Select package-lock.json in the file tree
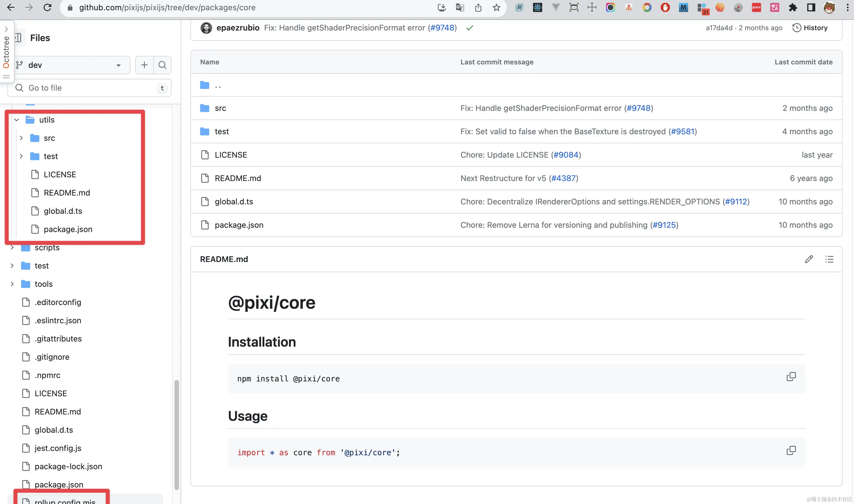854x504 pixels. tap(68, 467)
